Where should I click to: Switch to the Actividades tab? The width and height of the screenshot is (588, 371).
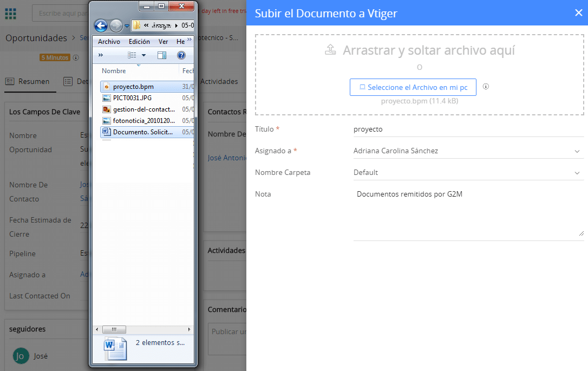(219, 81)
